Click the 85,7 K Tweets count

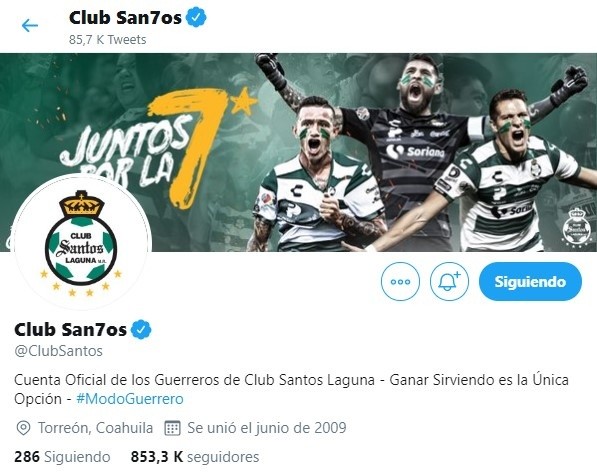click(107, 40)
